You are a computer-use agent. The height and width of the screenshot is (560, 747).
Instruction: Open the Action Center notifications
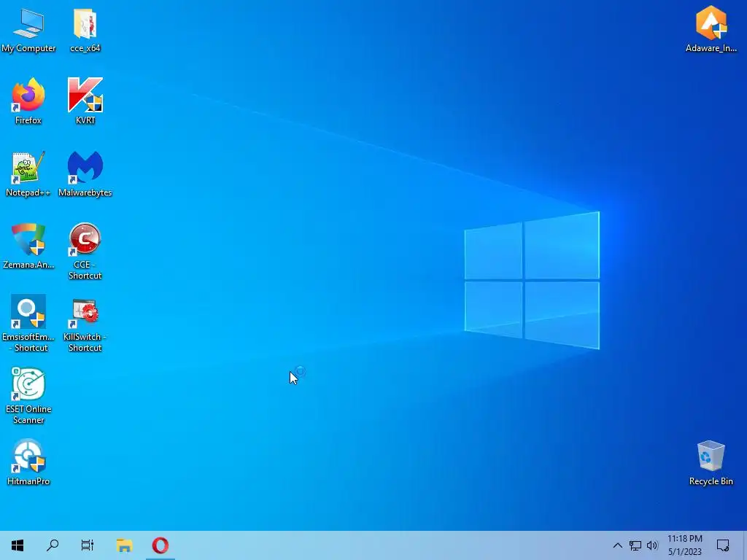coord(723,545)
